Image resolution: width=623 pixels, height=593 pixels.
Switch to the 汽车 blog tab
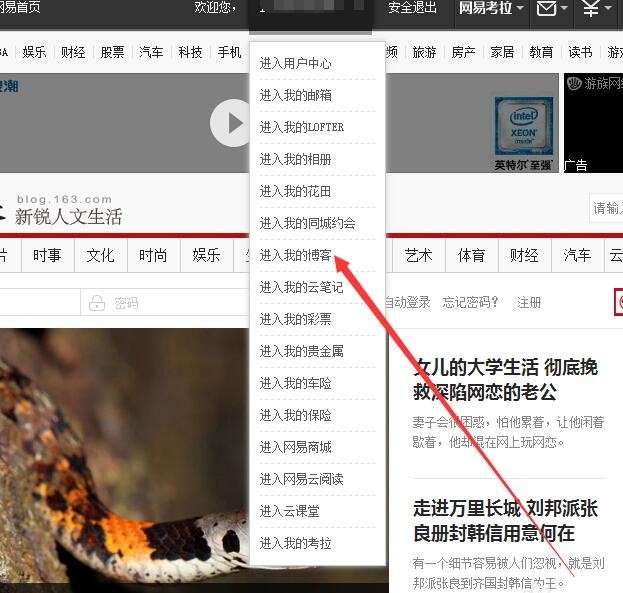577,255
